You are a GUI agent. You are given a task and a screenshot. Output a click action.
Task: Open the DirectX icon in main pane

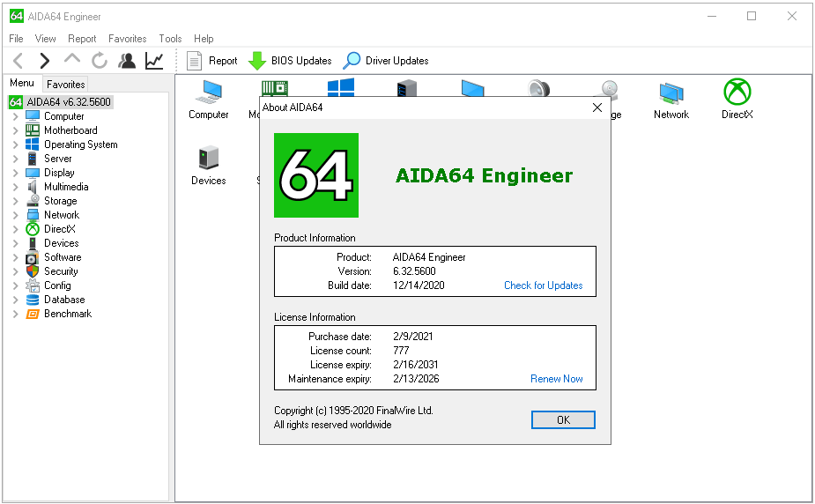737,100
